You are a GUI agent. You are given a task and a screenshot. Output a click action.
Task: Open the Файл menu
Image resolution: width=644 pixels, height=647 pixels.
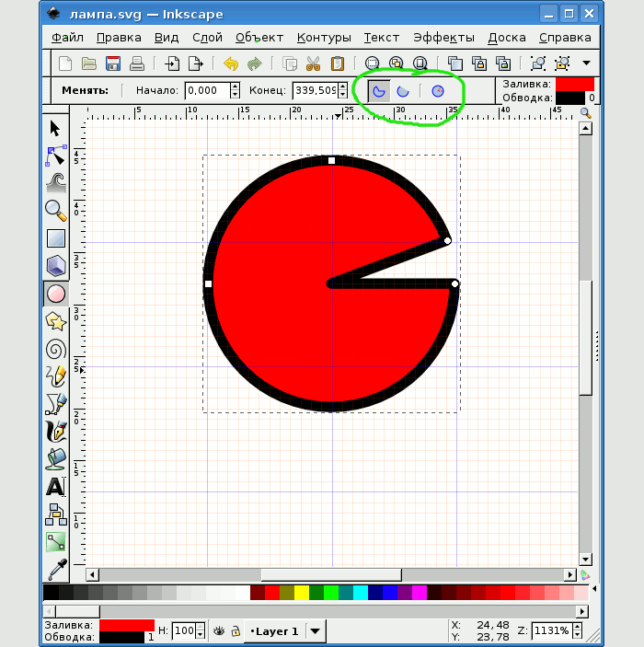coord(67,38)
